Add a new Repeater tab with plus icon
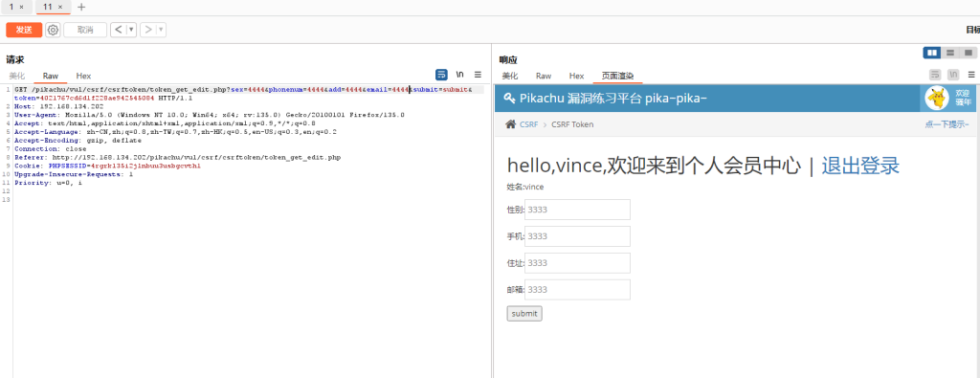This screenshot has height=378, width=980. (81, 7)
